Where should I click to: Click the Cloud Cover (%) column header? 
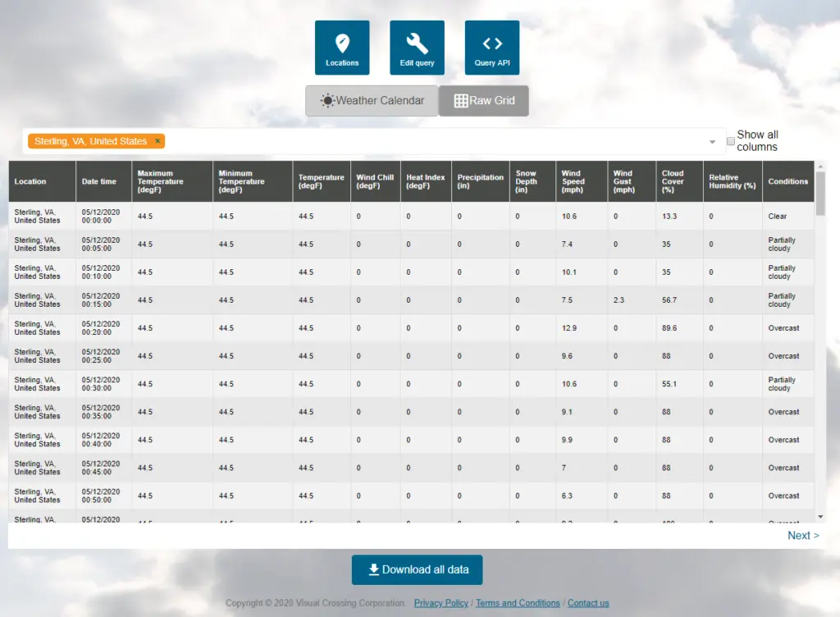(x=673, y=181)
